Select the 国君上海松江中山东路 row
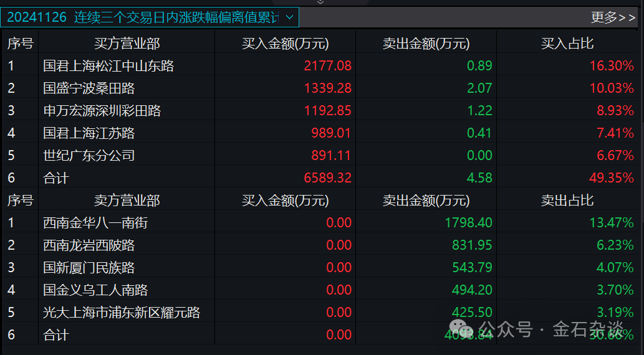 tap(320, 65)
